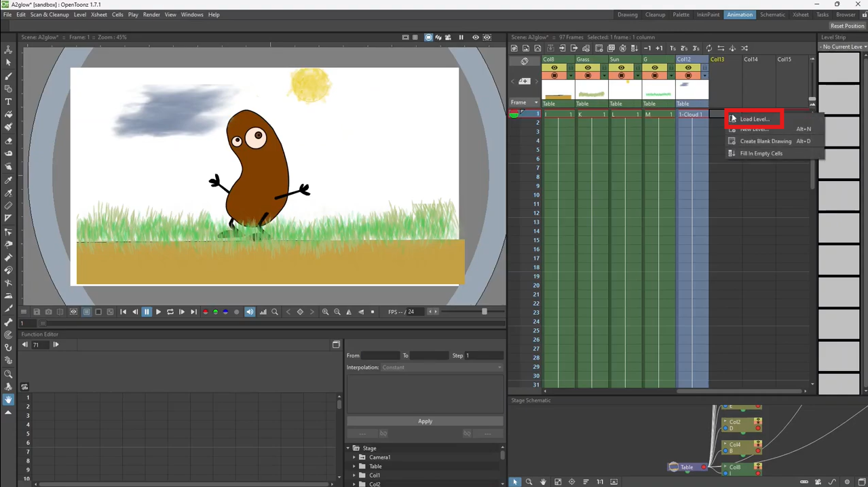Click the Loop playback icon

(170, 312)
